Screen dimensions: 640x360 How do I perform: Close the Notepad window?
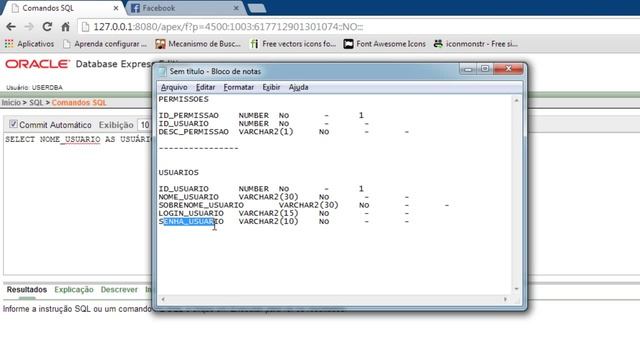(508, 69)
